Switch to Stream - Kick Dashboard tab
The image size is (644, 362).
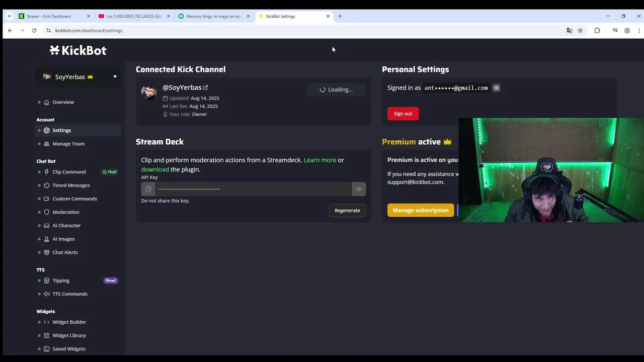pyautogui.click(x=54, y=16)
